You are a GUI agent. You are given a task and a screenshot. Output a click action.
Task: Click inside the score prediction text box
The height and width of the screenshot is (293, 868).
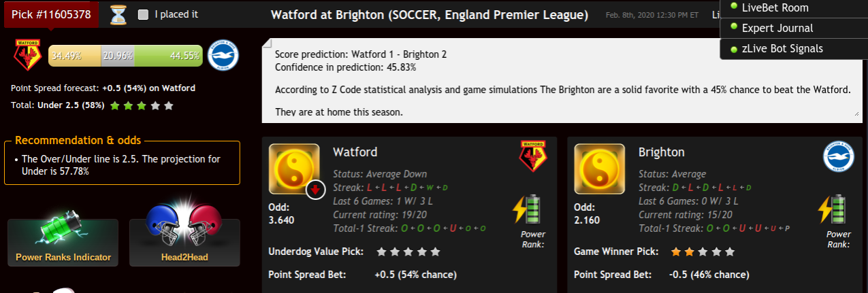coord(562,80)
